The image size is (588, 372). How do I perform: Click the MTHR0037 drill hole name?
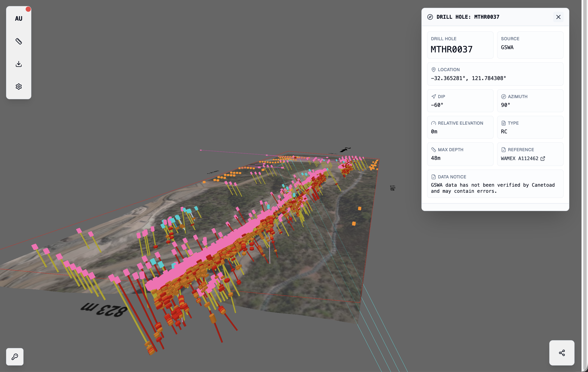[451, 50]
